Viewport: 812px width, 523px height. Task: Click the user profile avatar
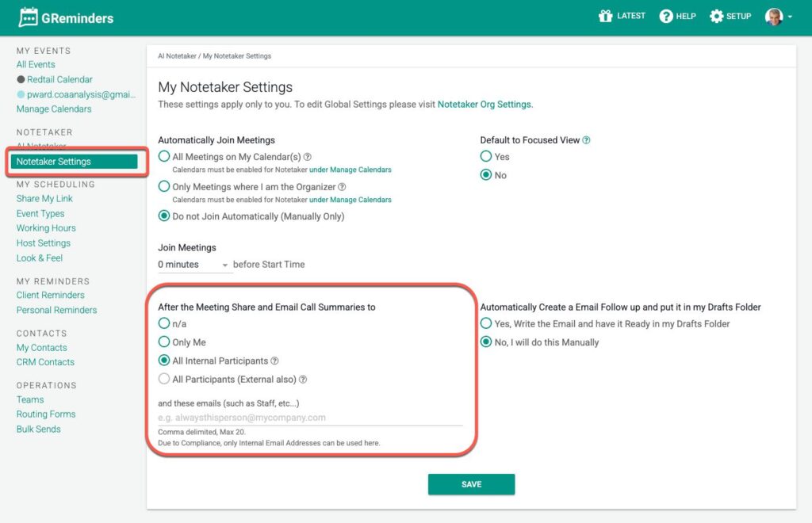(x=773, y=17)
